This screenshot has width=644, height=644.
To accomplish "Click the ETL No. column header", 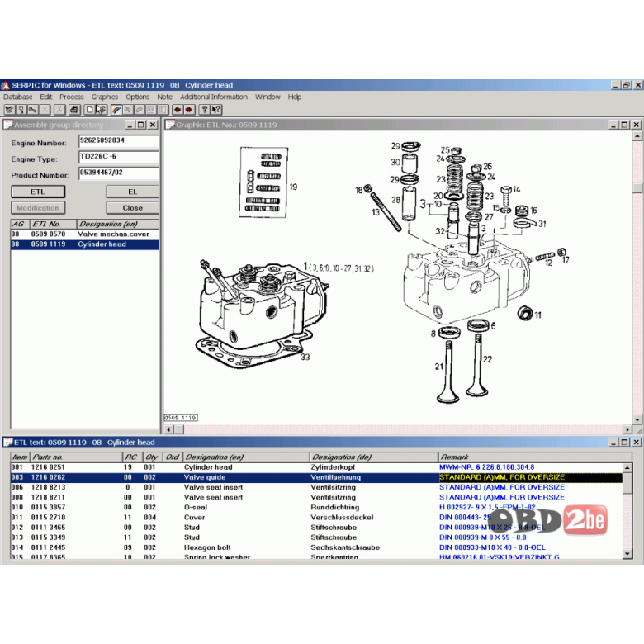I will (53, 225).
